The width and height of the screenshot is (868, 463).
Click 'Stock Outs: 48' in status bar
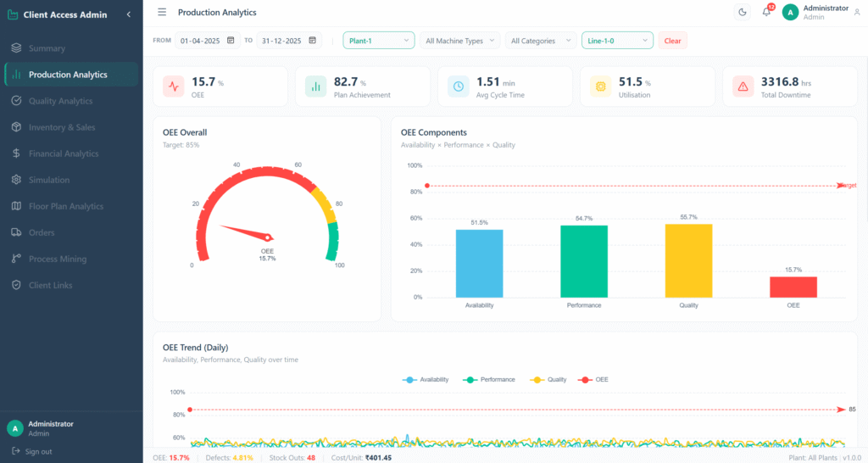(x=292, y=458)
